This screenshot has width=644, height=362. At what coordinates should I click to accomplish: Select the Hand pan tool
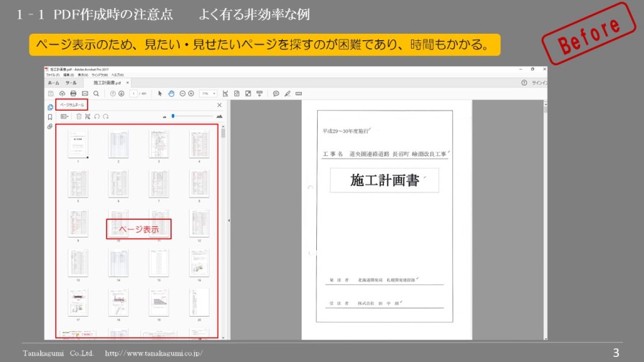point(171,93)
